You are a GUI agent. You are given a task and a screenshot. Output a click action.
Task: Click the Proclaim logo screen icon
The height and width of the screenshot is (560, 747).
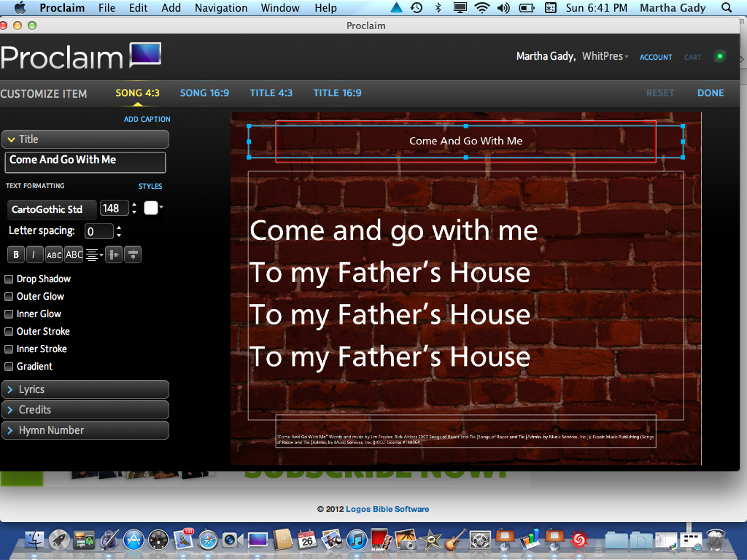click(145, 54)
